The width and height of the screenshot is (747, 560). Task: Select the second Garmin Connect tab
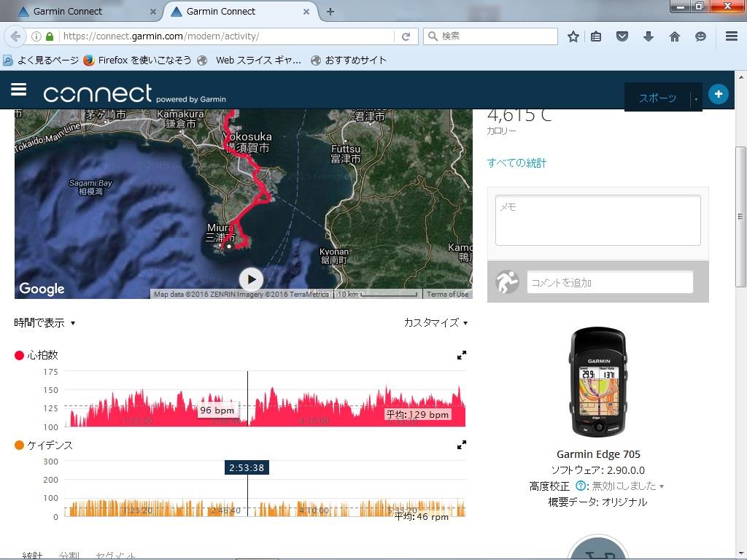241,12
